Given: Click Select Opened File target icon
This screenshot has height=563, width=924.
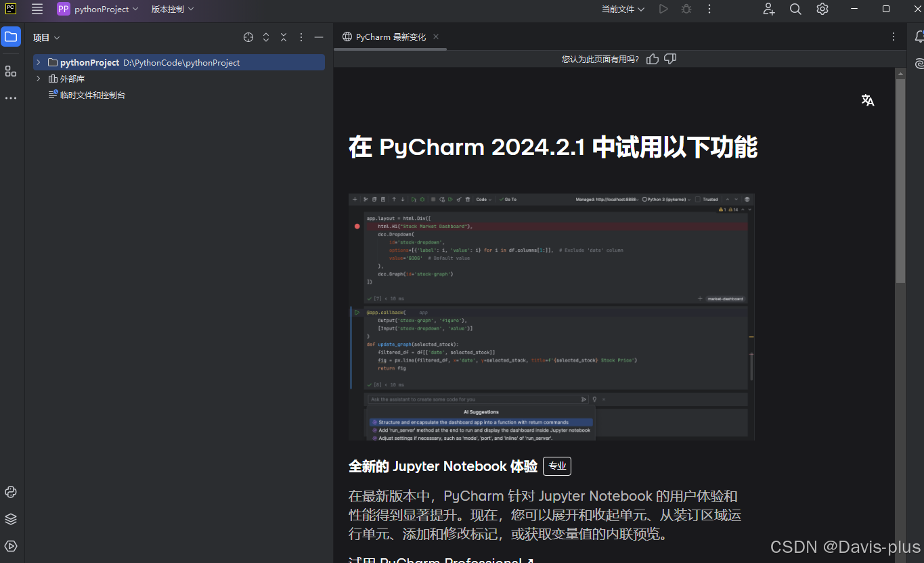Looking at the screenshot, I should tap(248, 37).
